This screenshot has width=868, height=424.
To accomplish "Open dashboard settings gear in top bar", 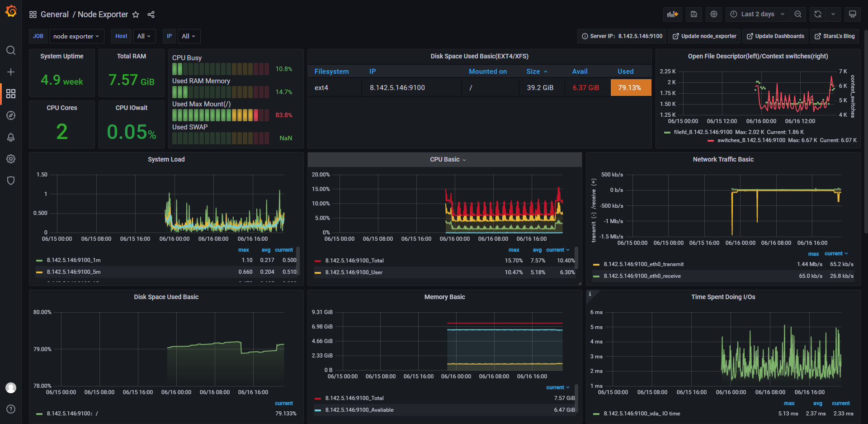I will [x=714, y=14].
